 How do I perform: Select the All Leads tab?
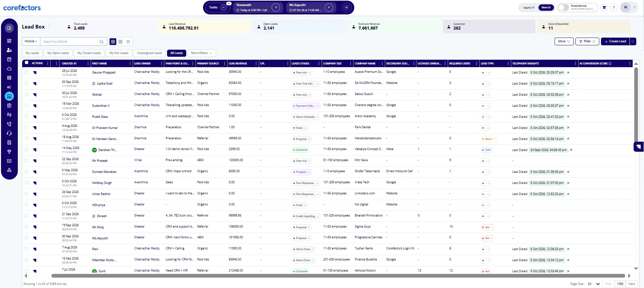[176, 53]
